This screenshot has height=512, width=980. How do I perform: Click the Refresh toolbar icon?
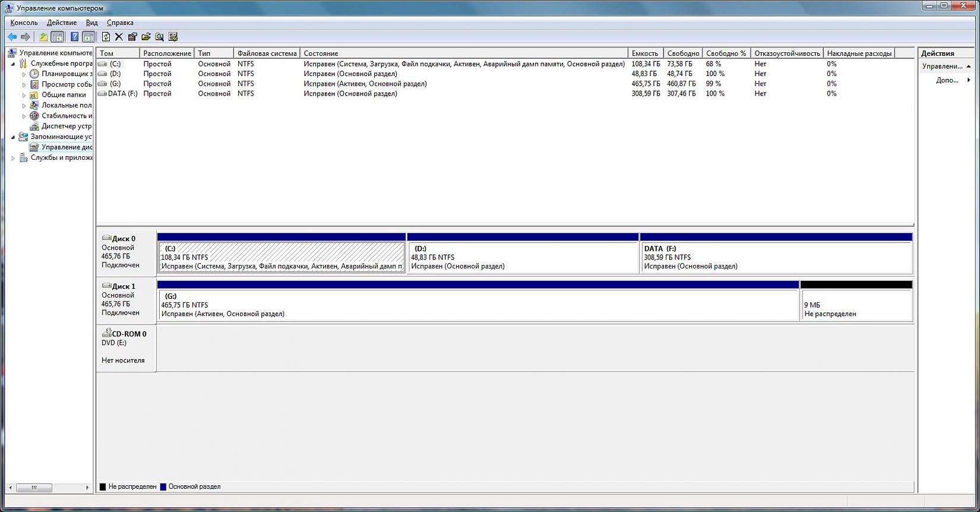pos(106,37)
